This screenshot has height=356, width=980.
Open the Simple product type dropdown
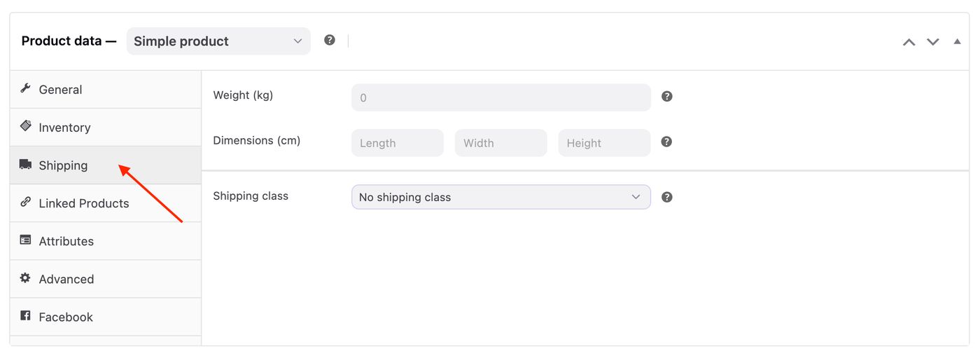[218, 41]
